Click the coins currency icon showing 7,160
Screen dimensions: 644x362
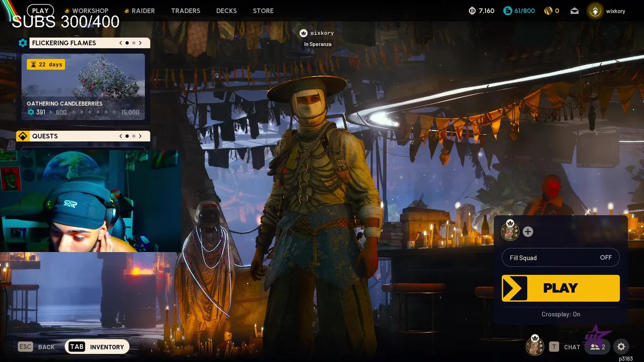tap(472, 11)
